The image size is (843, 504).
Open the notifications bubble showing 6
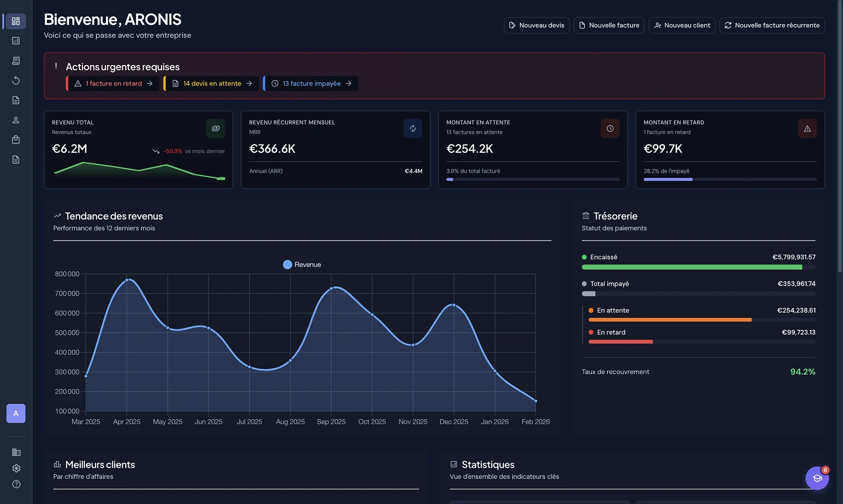coord(817,478)
